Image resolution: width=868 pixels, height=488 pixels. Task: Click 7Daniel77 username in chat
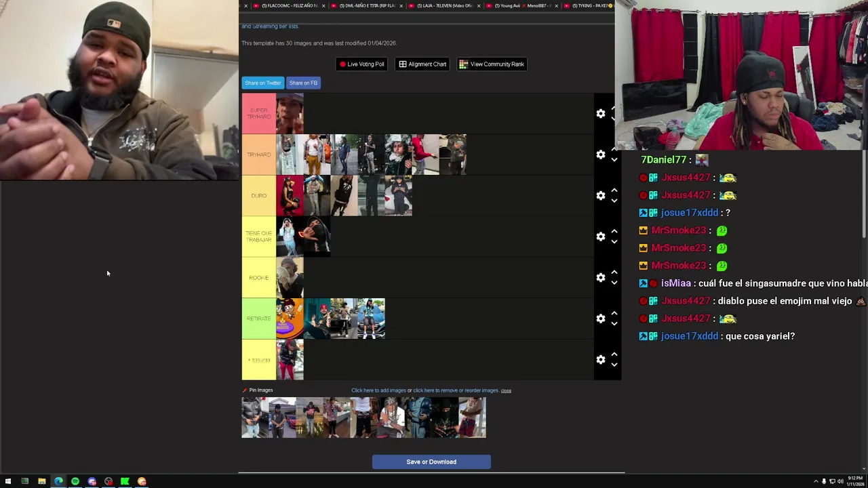click(x=664, y=160)
